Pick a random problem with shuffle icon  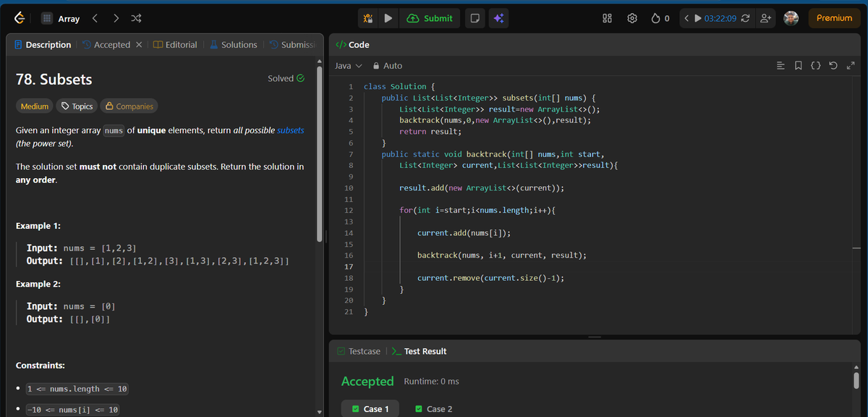137,18
